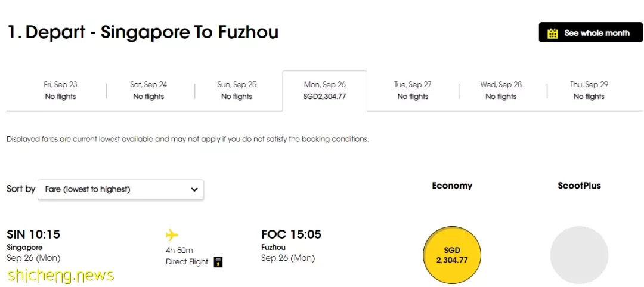Click the grey ScootPlus fare circle
The image size is (644, 287).
click(x=579, y=255)
